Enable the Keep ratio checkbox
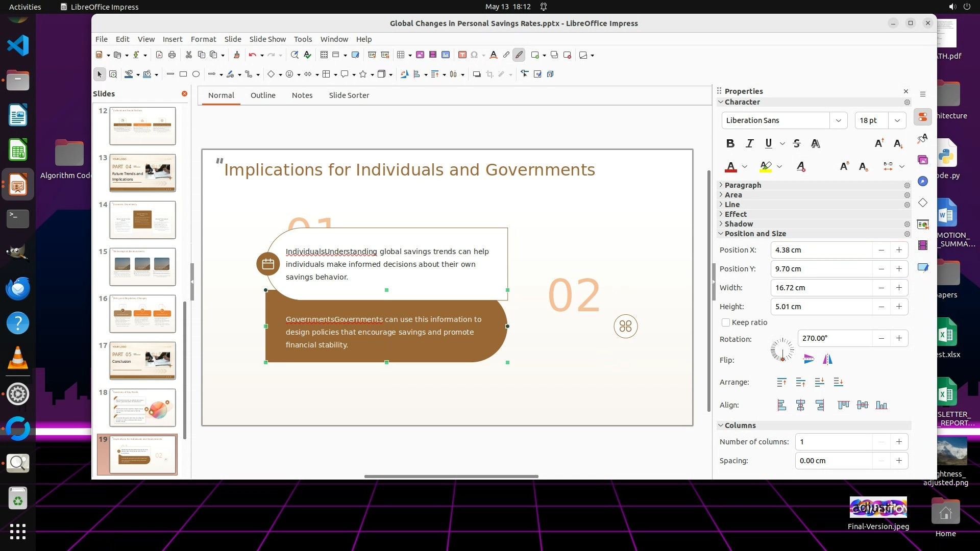This screenshot has height=551, width=980. coord(726,322)
